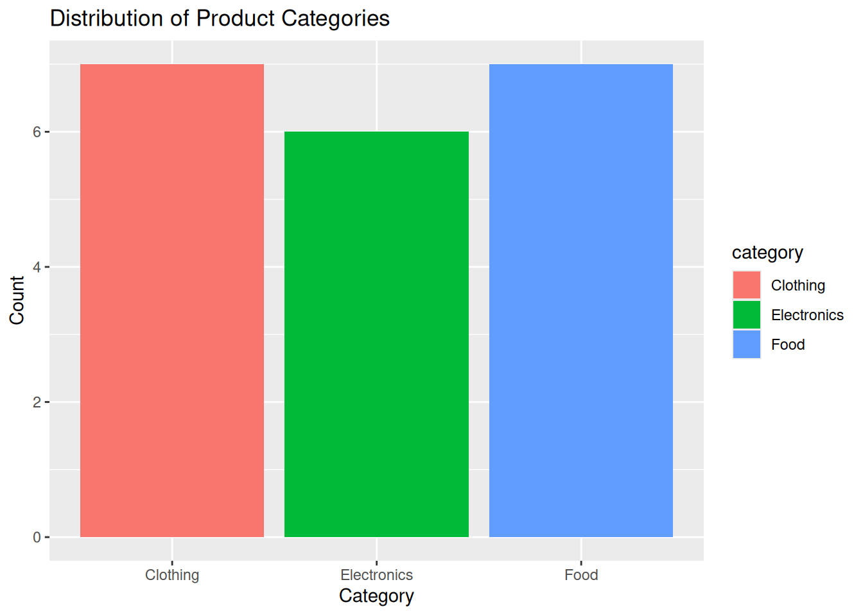
Task: Click the chart title 'Distribution of Product Categories'
Action: [x=220, y=19]
